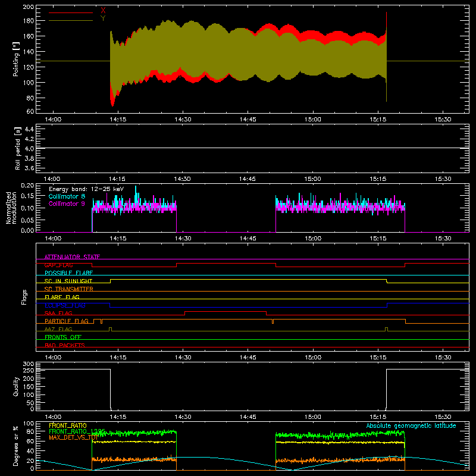Image resolution: width=476 pixels, height=476 pixels.
Task: Click the "Roll period [s]" axis title
Action: [x=18, y=148]
